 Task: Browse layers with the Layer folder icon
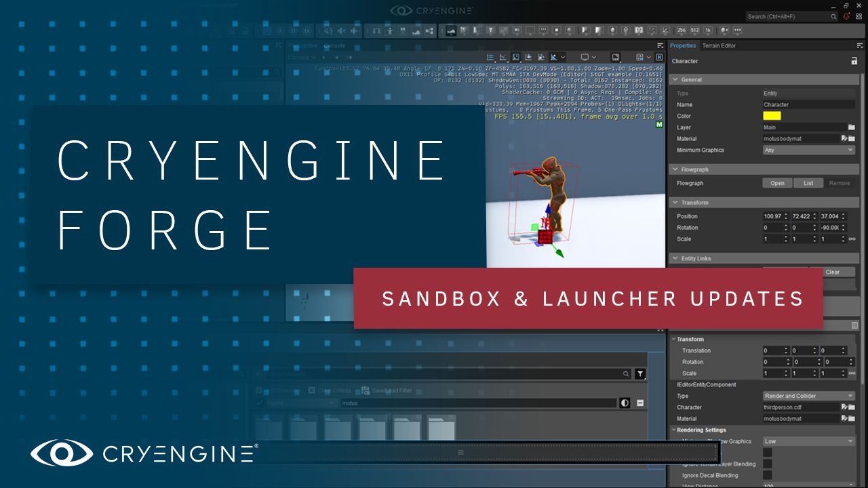pos(852,127)
